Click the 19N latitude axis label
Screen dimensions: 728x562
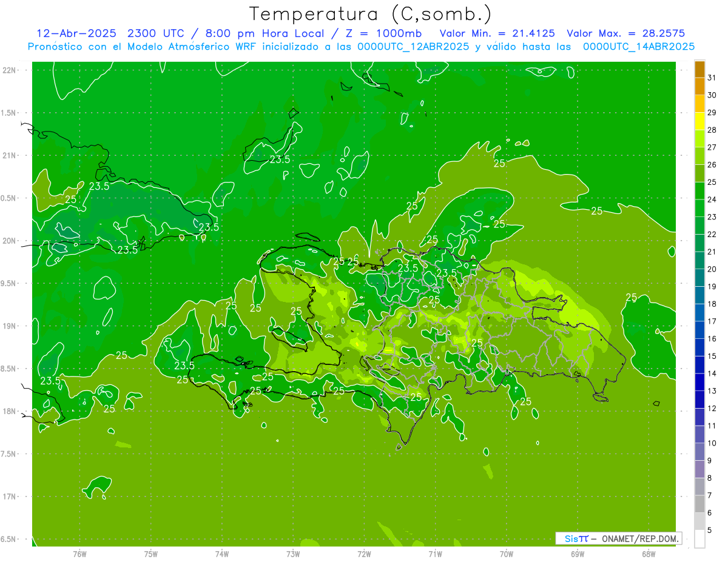tap(9, 326)
